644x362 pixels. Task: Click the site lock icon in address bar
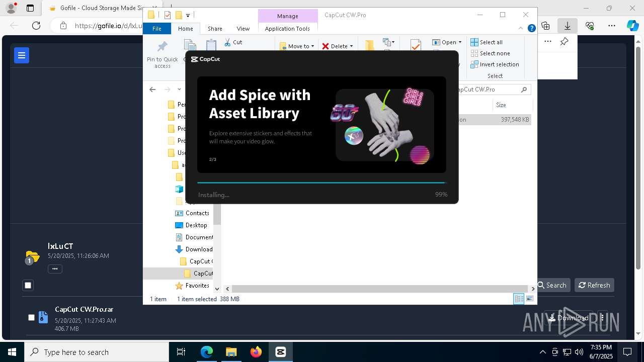click(x=63, y=25)
